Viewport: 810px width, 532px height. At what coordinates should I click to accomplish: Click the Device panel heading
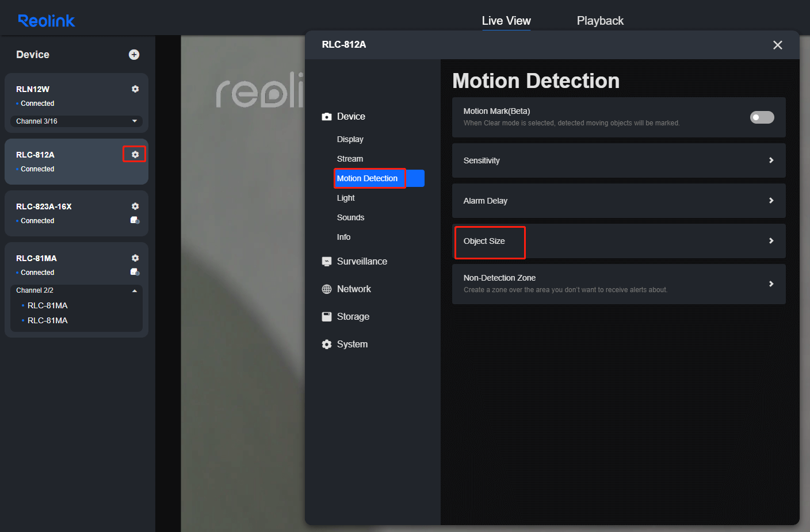[x=33, y=55]
